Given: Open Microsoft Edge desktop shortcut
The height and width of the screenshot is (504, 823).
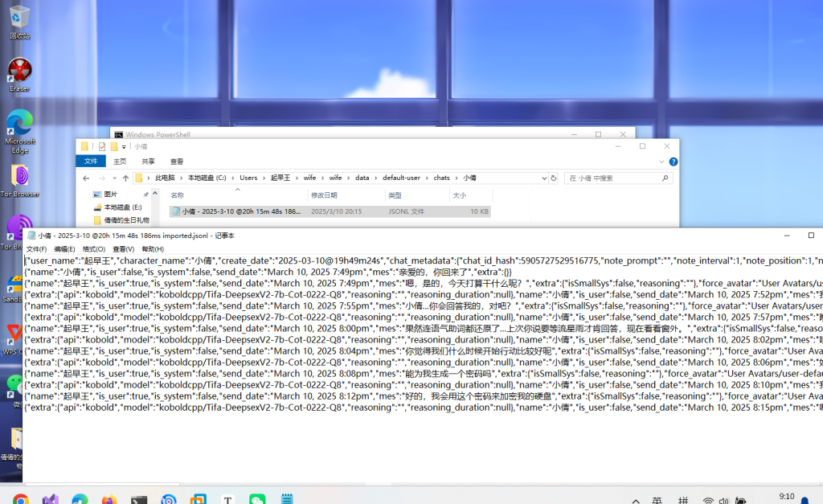Looking at the screenshot, I should pyautogui.click(x=19, y=123).
